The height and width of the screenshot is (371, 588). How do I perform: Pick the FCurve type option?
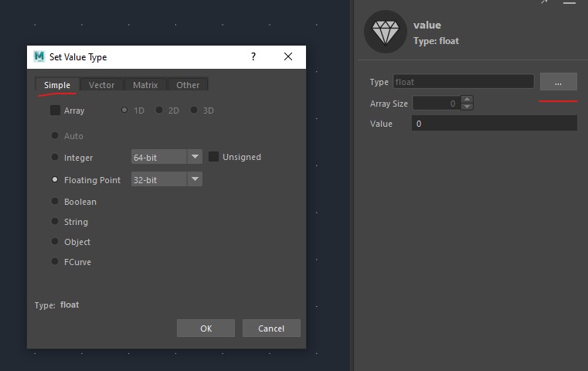click(55, 262)
